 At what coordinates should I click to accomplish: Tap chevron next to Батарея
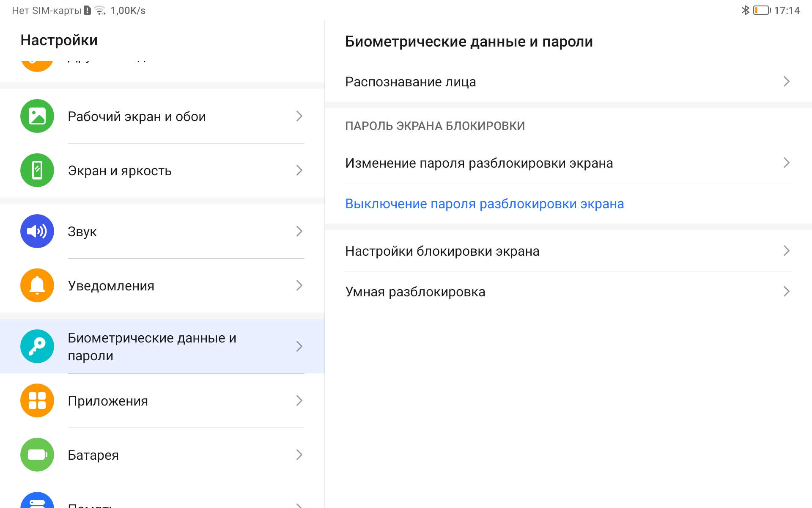click(299, 455)
